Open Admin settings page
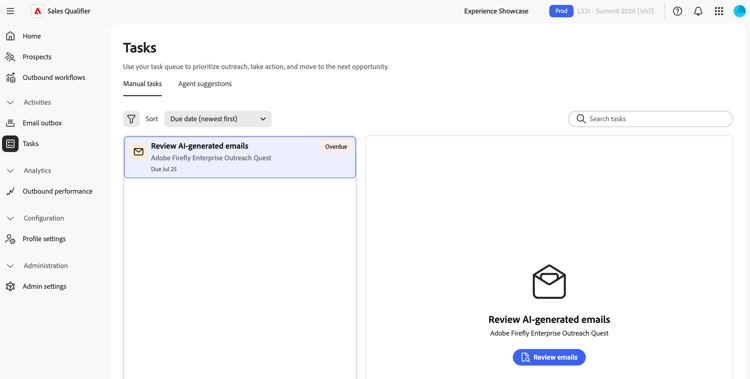Viewport: 750px width, 379px height. coord(44,287)
